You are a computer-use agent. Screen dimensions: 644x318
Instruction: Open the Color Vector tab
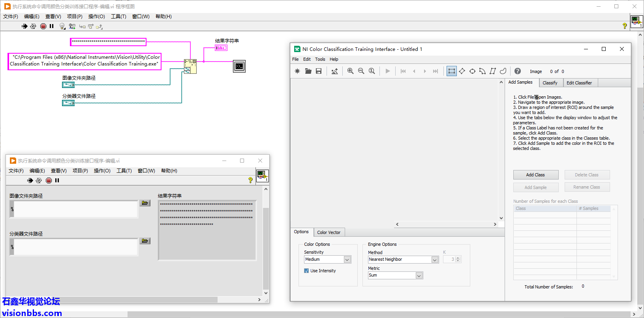click(x=329, y=232)
